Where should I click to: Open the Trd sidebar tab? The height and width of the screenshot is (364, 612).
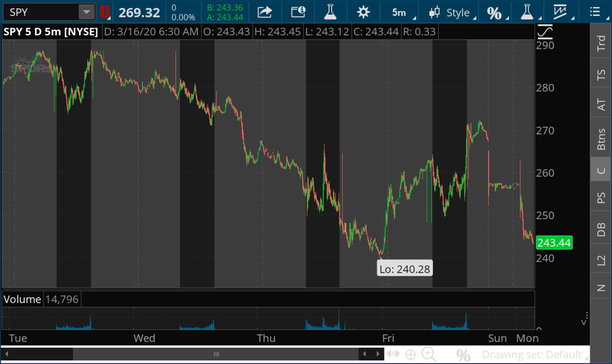[x=601, y=44]
